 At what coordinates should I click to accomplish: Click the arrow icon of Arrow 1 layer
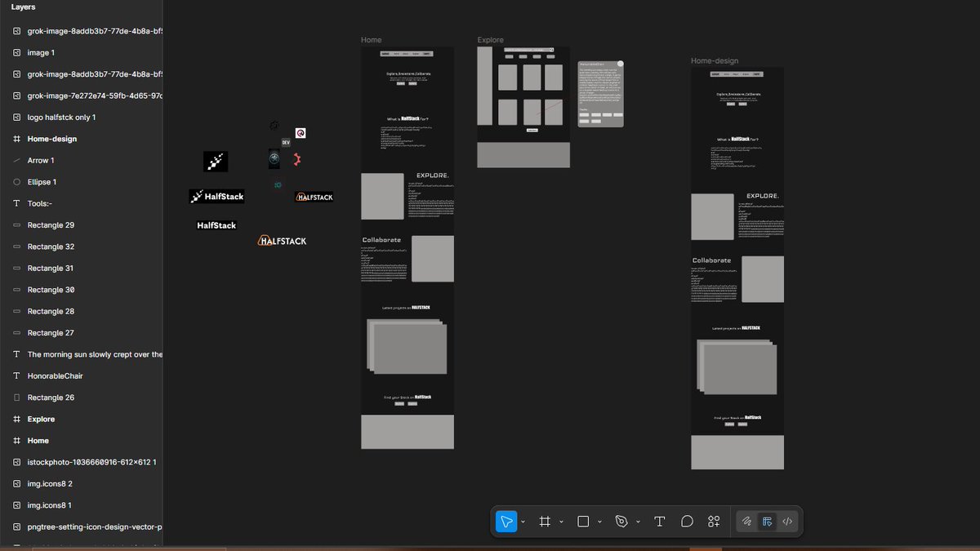pyautogui.click(x=16, y=161)
